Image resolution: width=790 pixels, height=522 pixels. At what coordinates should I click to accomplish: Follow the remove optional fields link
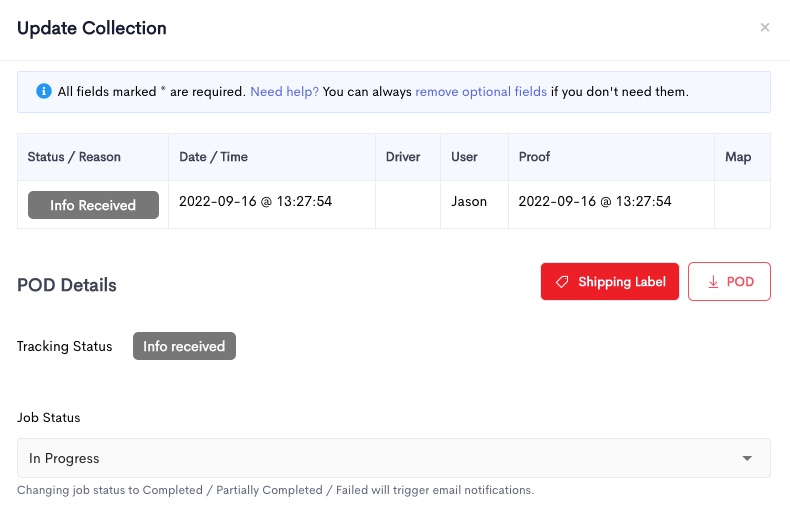pos(481,92)
